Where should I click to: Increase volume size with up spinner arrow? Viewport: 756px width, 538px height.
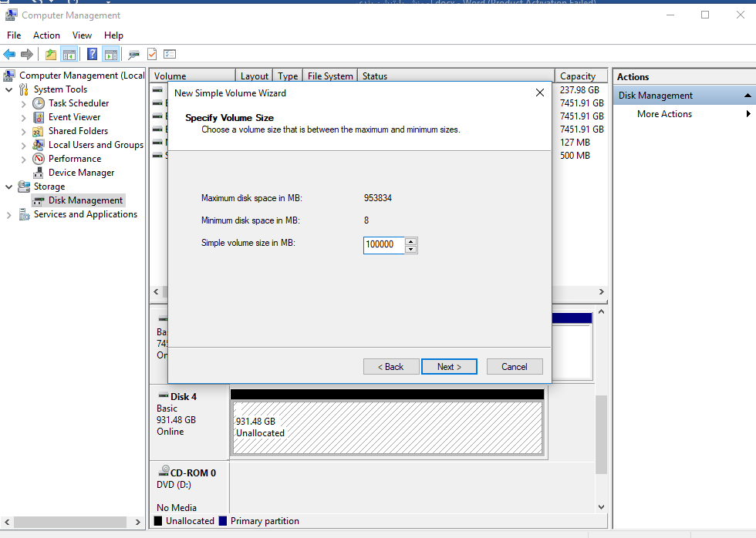(410, 241)
